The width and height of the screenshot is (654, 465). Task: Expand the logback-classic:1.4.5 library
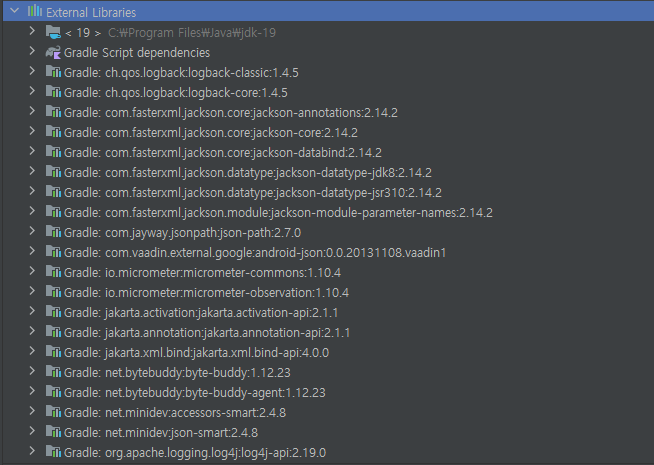[x=32, y=70]
